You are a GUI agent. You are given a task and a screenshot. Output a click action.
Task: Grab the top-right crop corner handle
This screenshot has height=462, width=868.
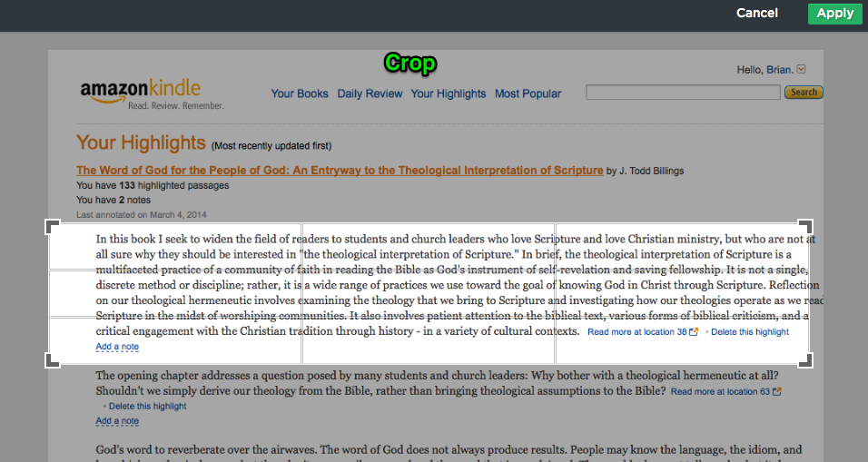pos(805,226)
